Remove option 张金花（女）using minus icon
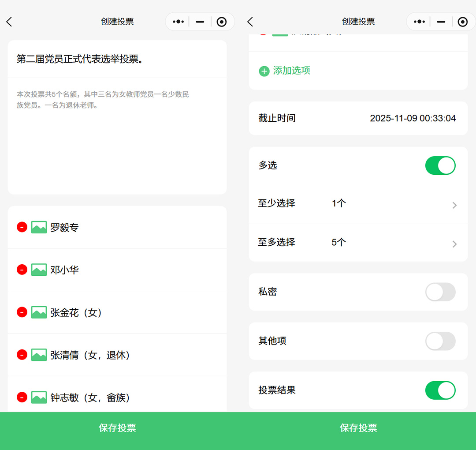The height and width of the screenshot is (450, 476). point(22,312)
